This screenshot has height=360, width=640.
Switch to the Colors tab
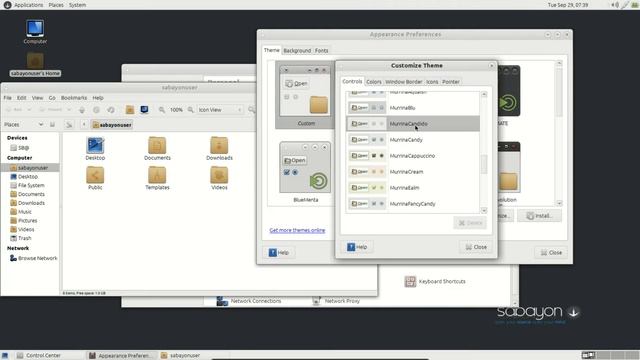373,82
